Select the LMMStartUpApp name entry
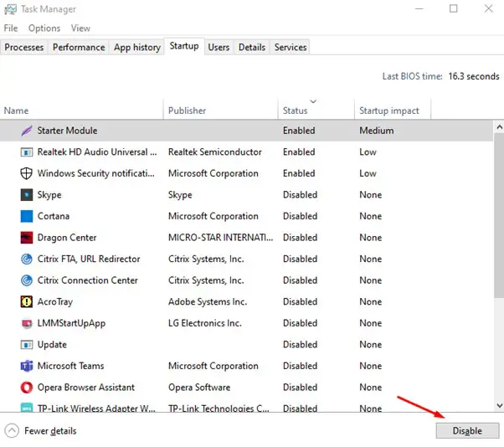Image resolution: width=504 pixels, height=447 pixels. coord(71,323)
